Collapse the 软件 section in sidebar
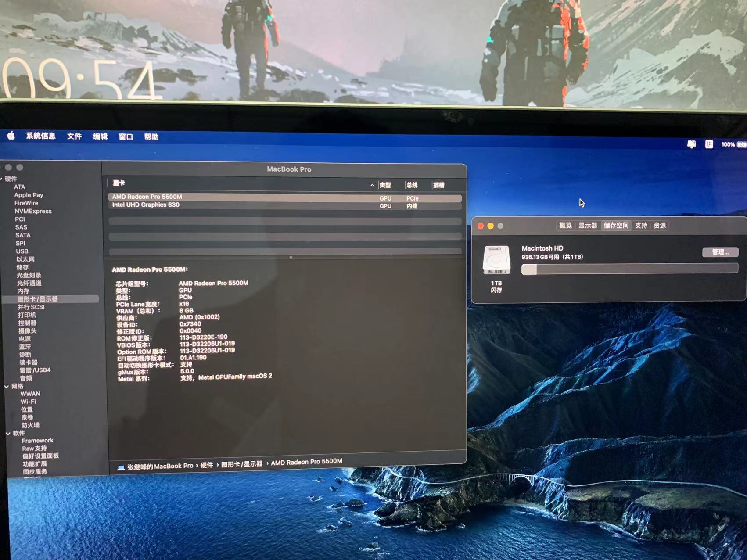Image resolution: width=747 pixels, height=560 pixels. [x=8, y=433]
